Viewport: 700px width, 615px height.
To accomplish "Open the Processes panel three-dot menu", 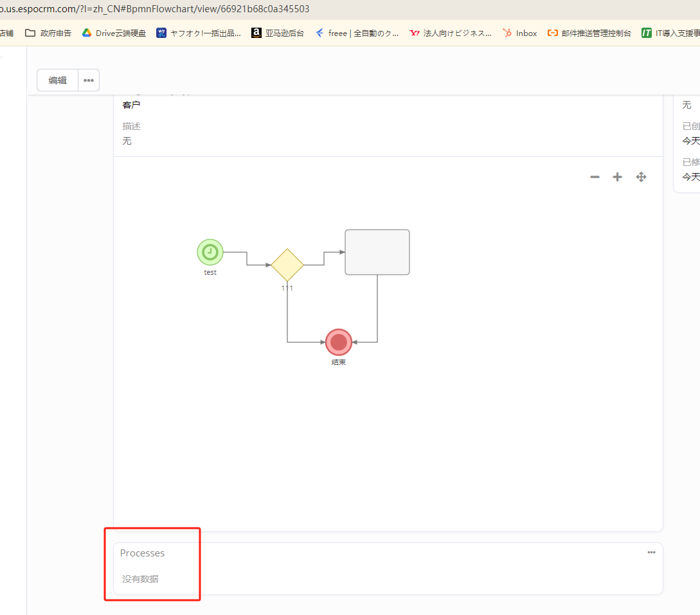I will [x=651, y=553].
